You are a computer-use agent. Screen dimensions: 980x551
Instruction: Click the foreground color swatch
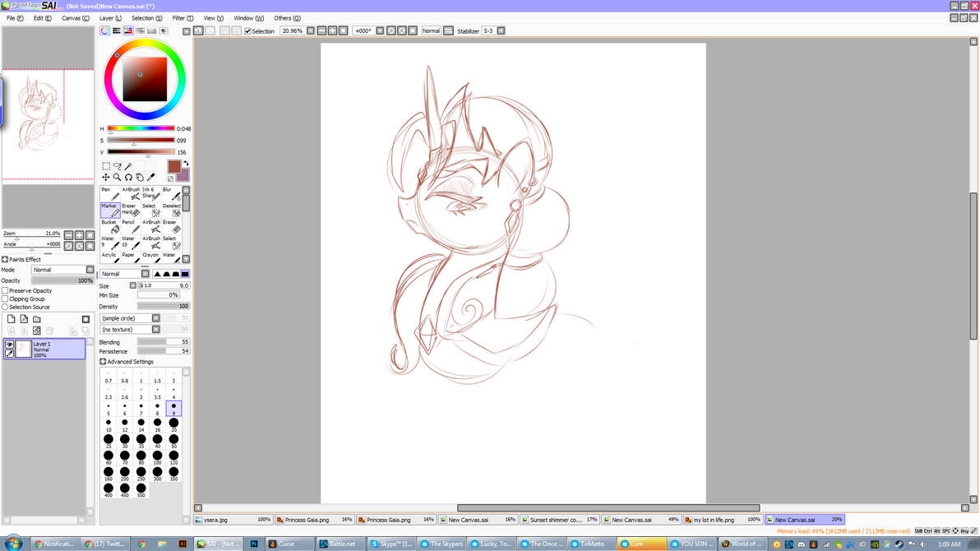point(174,166)
